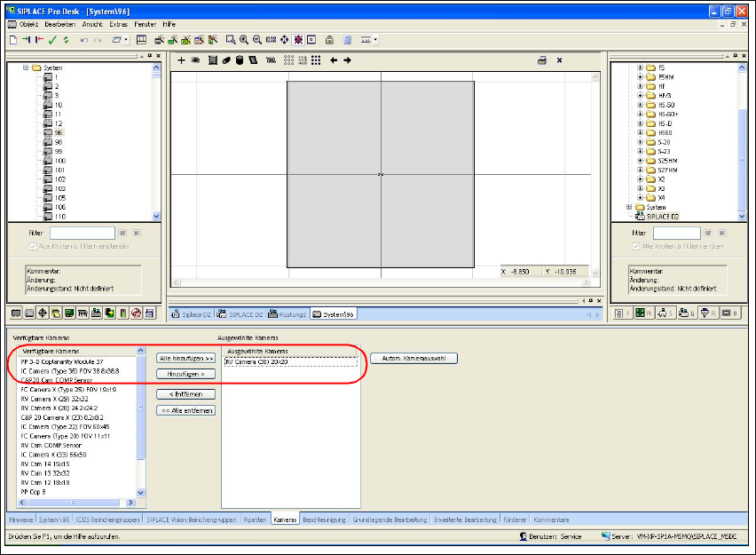
Task: Select 'IC Camera (Type 38) FOV 38.8x38.8' in list
Action: tap(70, 371)
